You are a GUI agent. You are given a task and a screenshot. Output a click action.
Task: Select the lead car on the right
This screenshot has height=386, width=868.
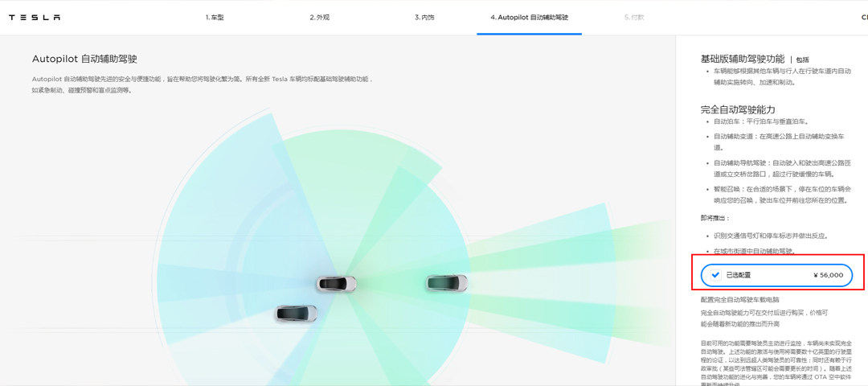447,282
